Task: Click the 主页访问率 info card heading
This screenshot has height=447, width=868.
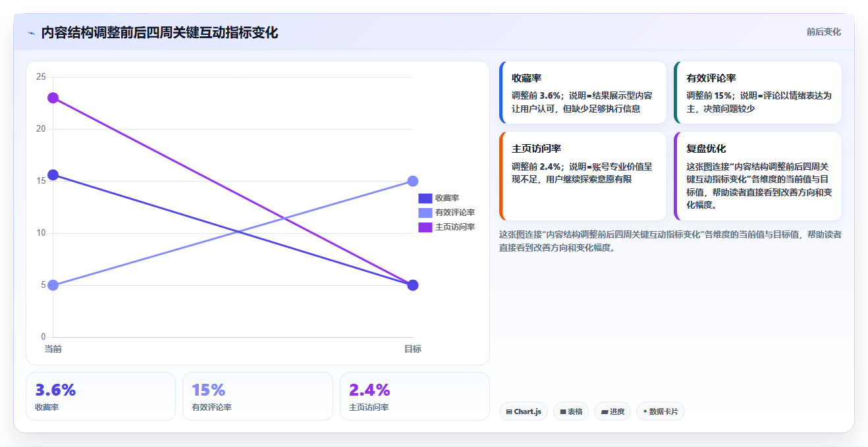Action: (x=537, y=149)
